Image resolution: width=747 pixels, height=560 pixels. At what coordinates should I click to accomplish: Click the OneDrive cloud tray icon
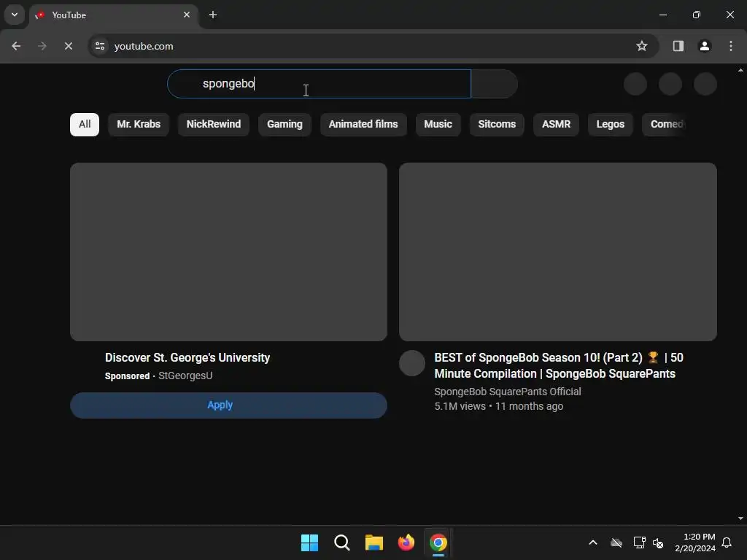(616, 542)
